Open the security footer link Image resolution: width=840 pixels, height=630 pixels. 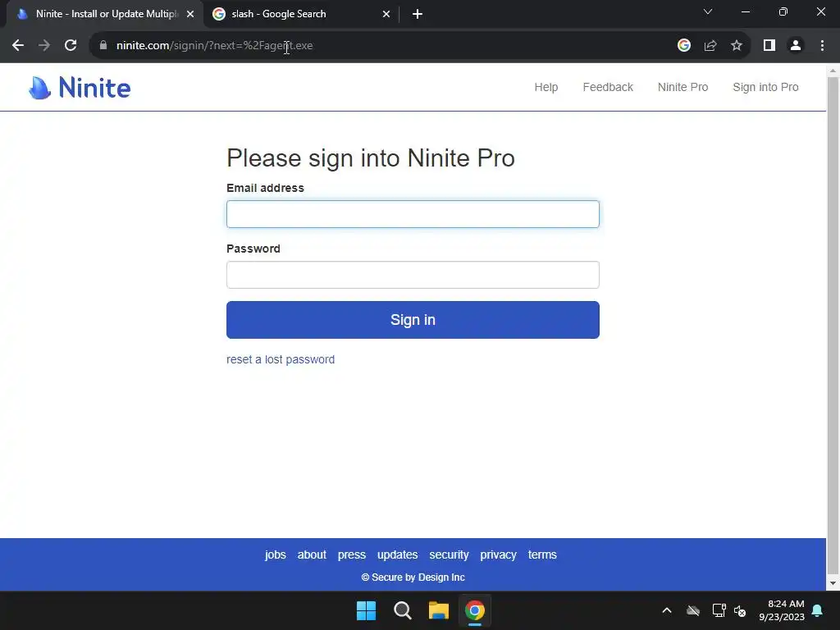tap(449, 555)
